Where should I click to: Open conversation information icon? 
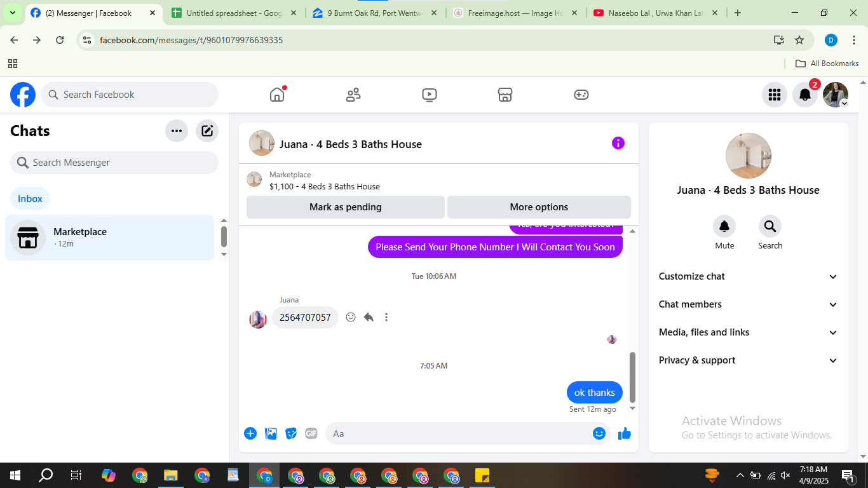(618, 143)
